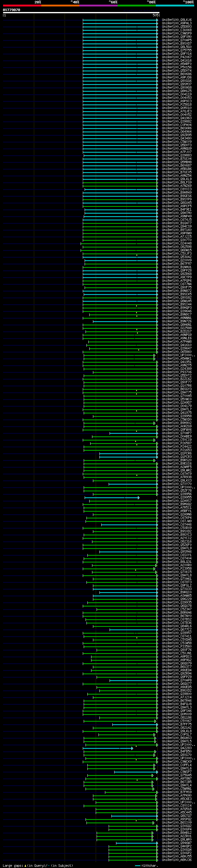This screenshot has width=197, height=868.
Task: Click the cyan alignment bar for UniRef100_Q70AP7
Action: 134,433
